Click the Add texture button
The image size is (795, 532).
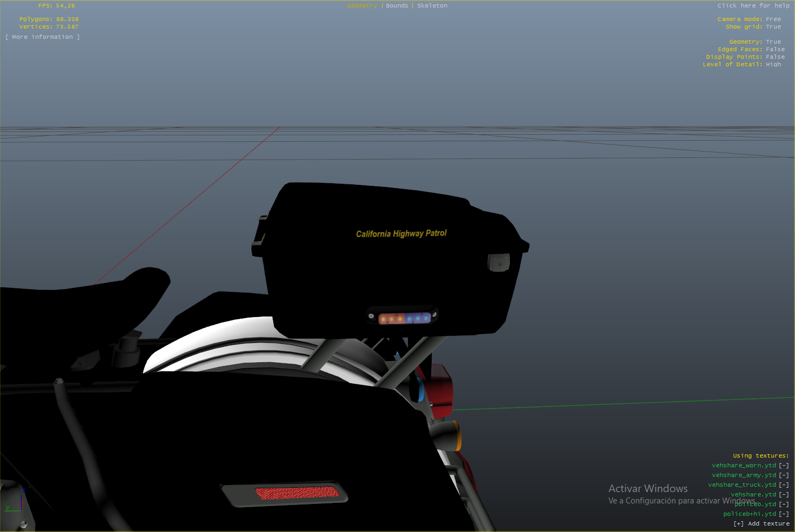761,524
